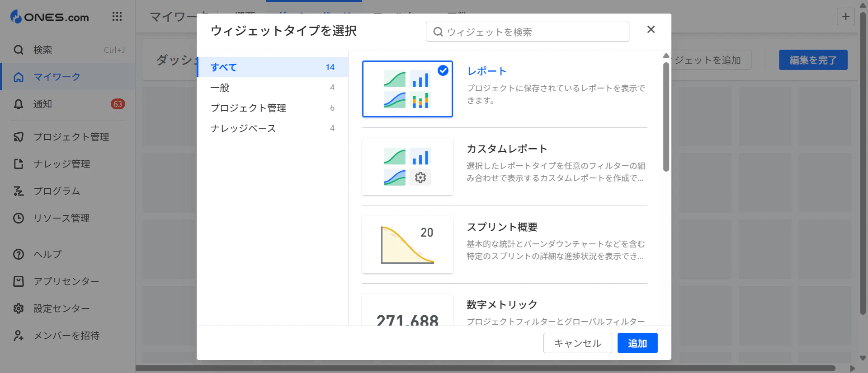Open プログラム in the sidebar

[x=68, y=191]
